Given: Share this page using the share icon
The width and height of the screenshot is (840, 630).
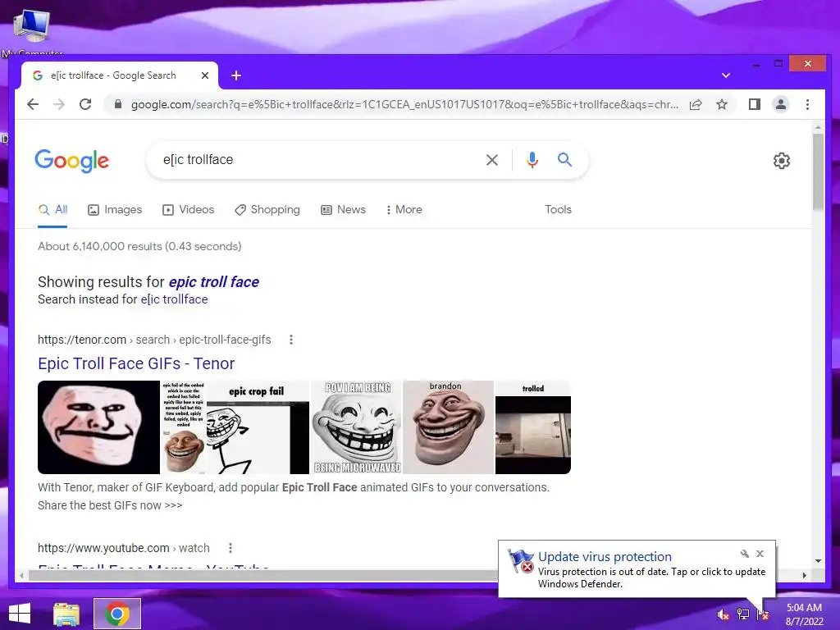Looking at the screenshot, I should 696,104.
